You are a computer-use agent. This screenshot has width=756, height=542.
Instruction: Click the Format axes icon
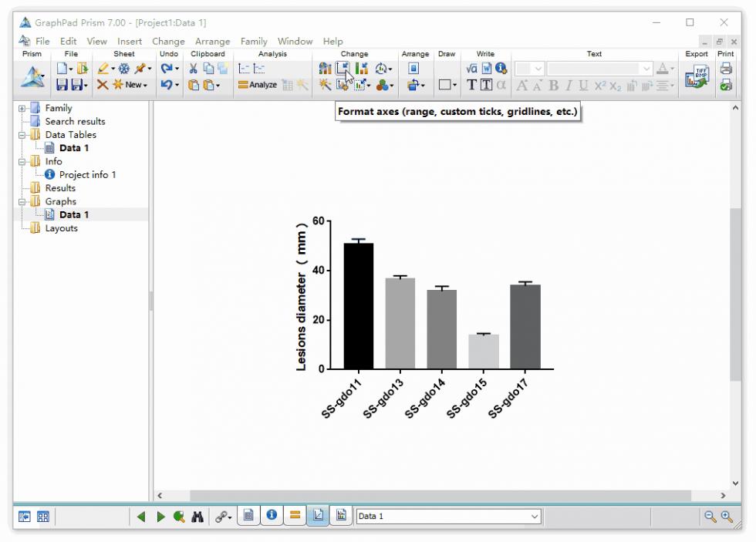coord(343,69)
